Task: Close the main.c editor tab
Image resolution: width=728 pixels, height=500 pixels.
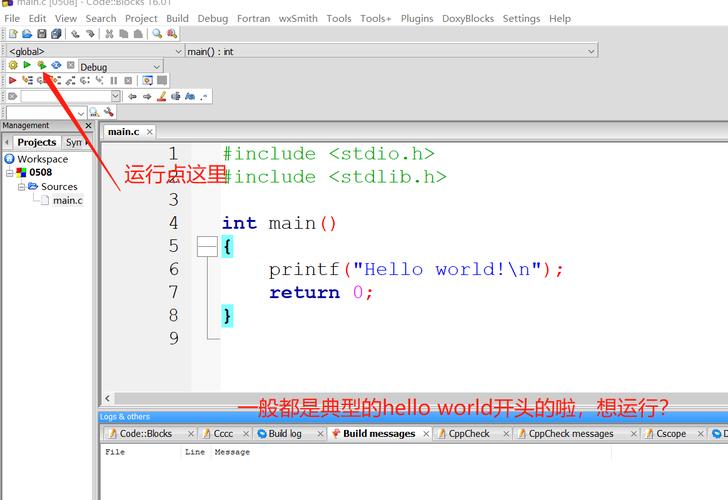Action: click(150, 132)
